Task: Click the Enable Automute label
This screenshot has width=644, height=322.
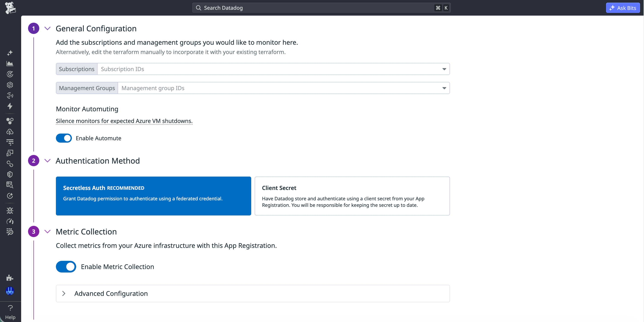Action: [98, 138]
